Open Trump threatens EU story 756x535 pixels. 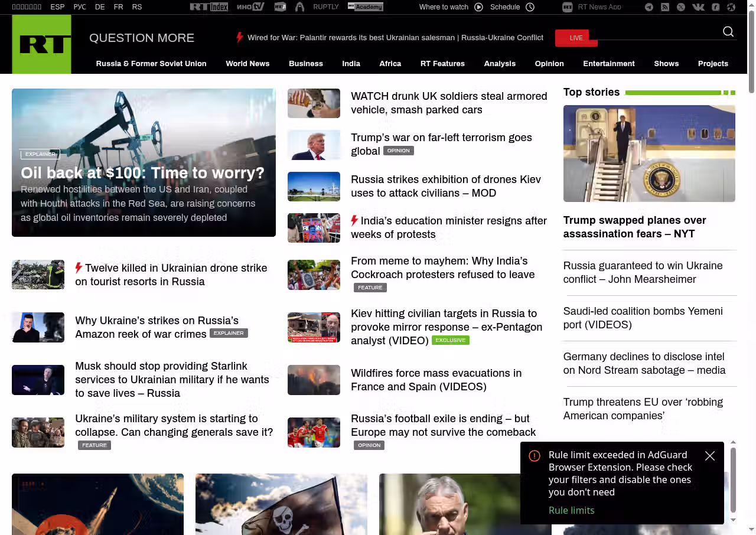[x=643, y=409]
